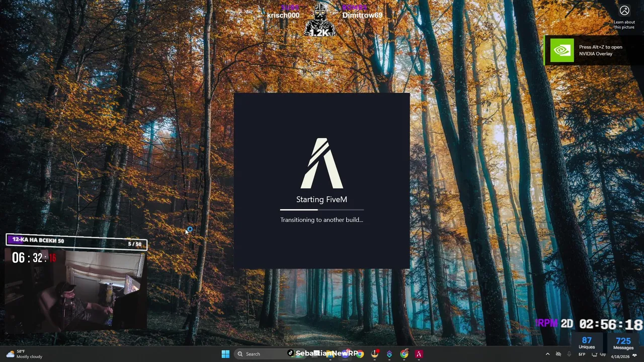The width and height of the screenshot is (644, 362).
Task: Click the OneDrive cloud tray icon
Action: pyautogui.click(x=558, y=354)
